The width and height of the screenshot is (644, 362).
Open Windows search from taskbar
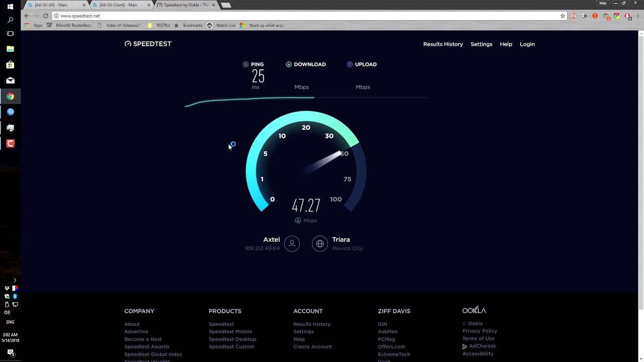point(10,20)
